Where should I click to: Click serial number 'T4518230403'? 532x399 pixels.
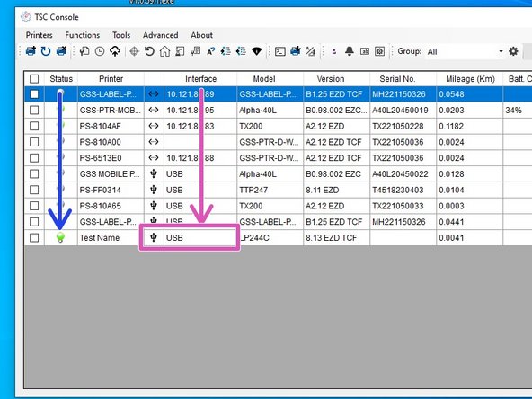coord(397,190)
